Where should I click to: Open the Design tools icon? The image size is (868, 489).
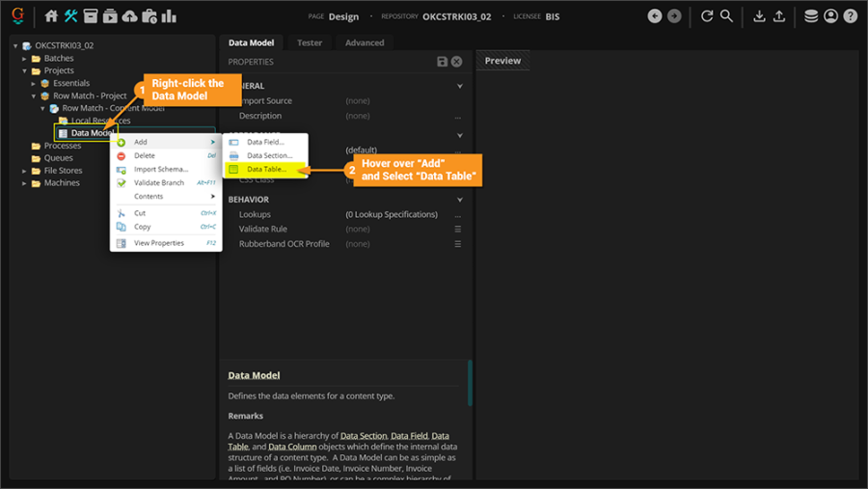tap(70, 16)
